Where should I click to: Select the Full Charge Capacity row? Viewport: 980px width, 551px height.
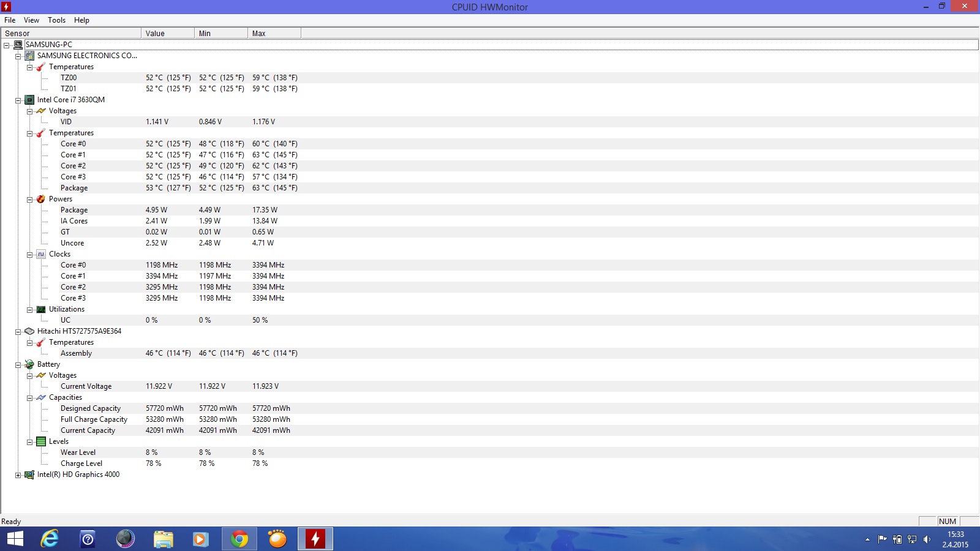tap(489, 419)
